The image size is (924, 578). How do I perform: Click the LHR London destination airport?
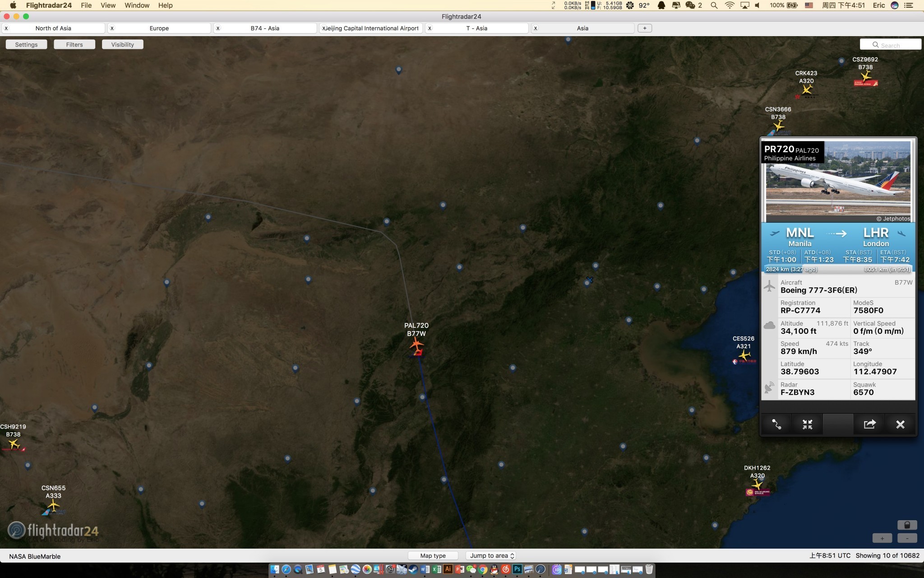[x=876, y=237]
